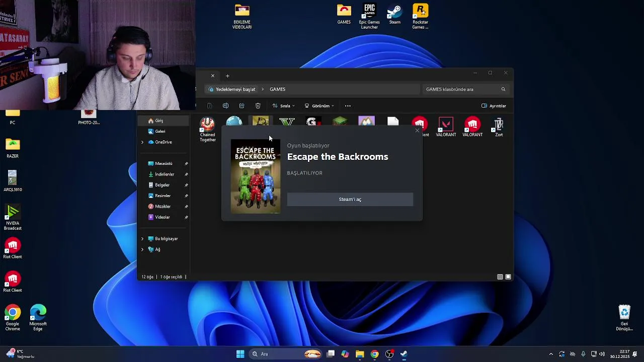
Task: Expand the Ağ network tree node
Action: (x=142, y=249)
